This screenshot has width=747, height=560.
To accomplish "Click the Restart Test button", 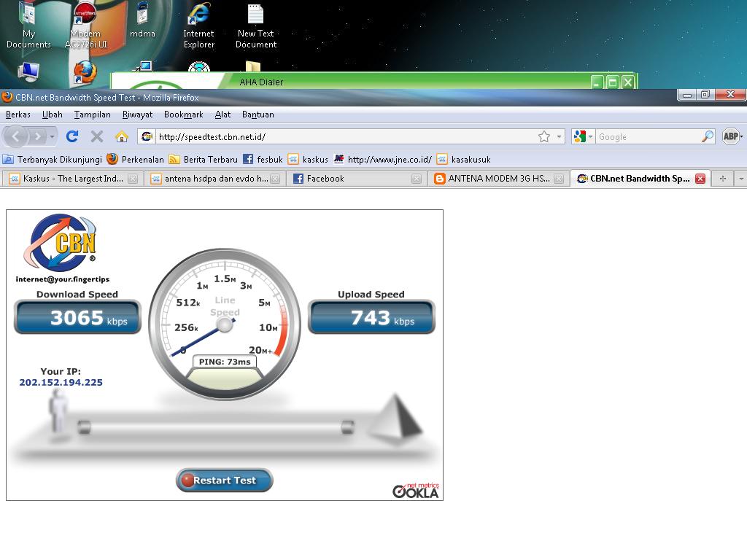I will pyautogui.click(x=225, y=480).
